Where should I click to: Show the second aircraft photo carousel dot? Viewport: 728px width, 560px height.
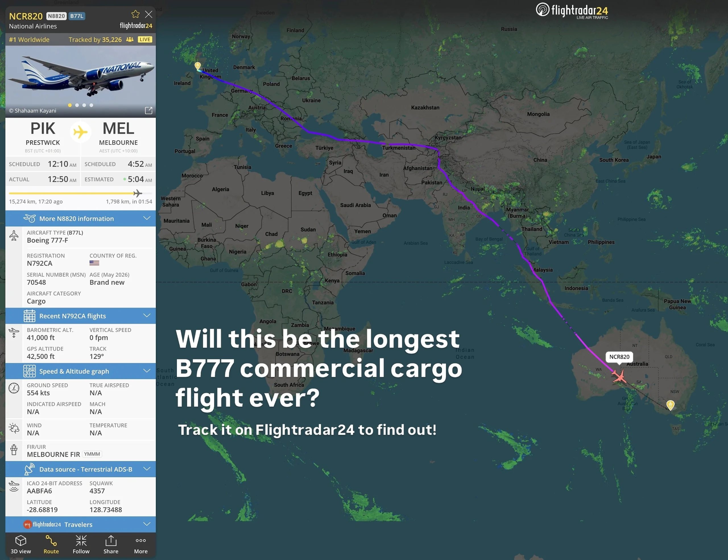(x=77, y=105)
